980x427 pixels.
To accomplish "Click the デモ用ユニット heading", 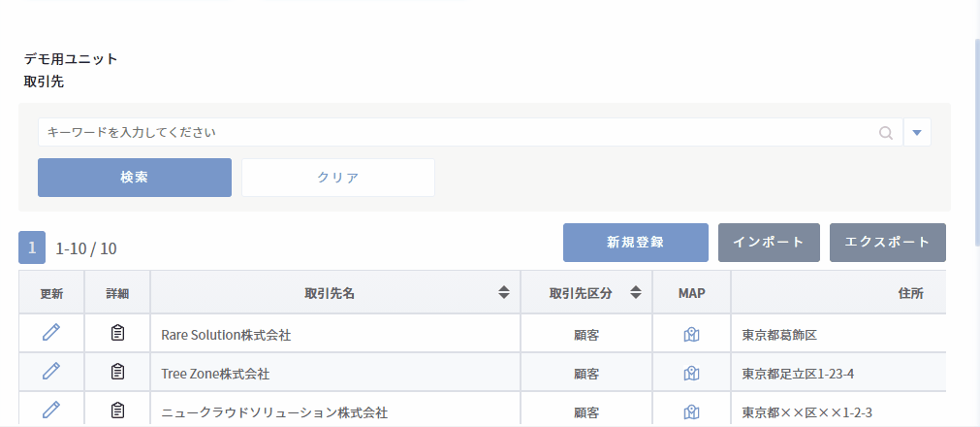I will [x=71, y=59].
